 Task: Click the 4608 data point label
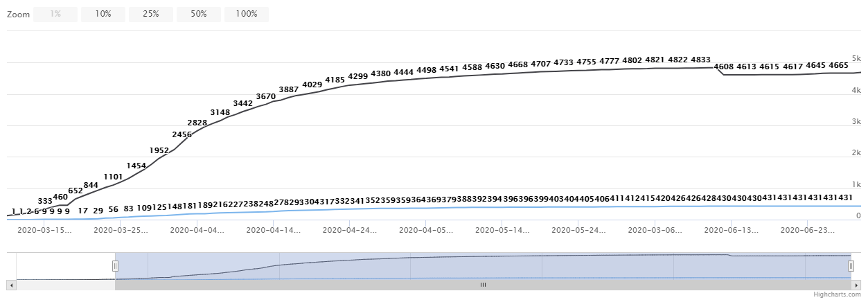723,67
